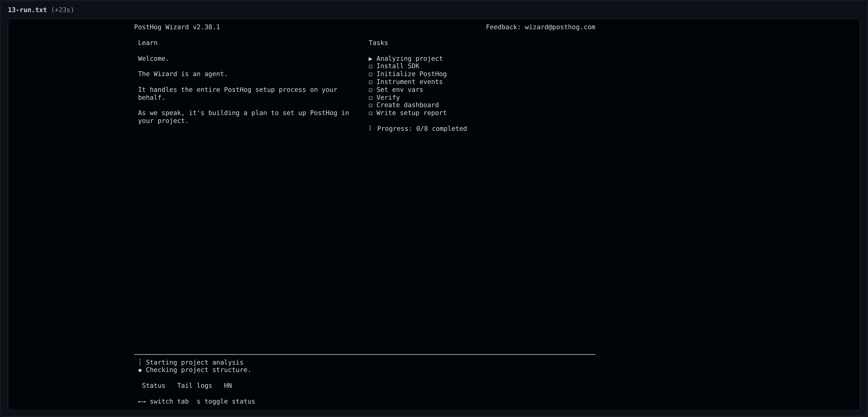Click the 'Initialize PostHog' task label
This screenshot has width=868, height=417.
point(412,74)
